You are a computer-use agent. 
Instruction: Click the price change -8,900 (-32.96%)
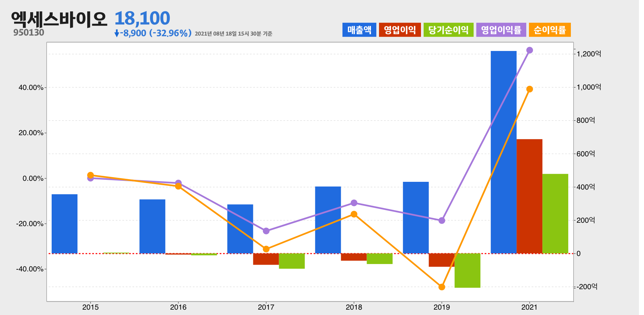(x=153, y=33)
